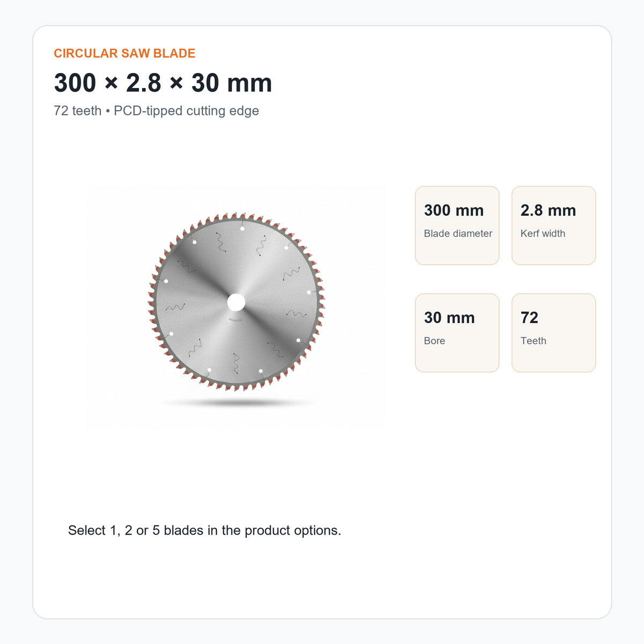The width and height of the screenshot is (644, 644).
Task: Click the Blade diameter label
Action: point(458,233)
